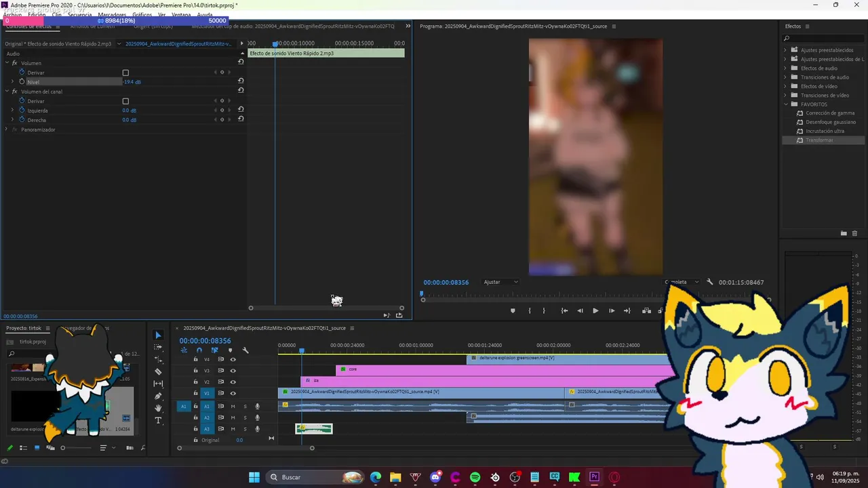868x488 pixels.
Task: Mute audio track A3
Action: [233, 429]
